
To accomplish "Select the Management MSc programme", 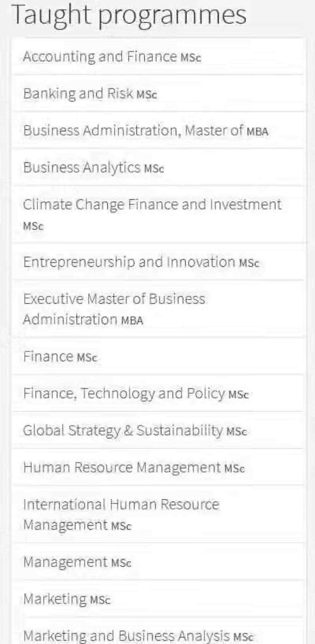I will pos(157,562).
